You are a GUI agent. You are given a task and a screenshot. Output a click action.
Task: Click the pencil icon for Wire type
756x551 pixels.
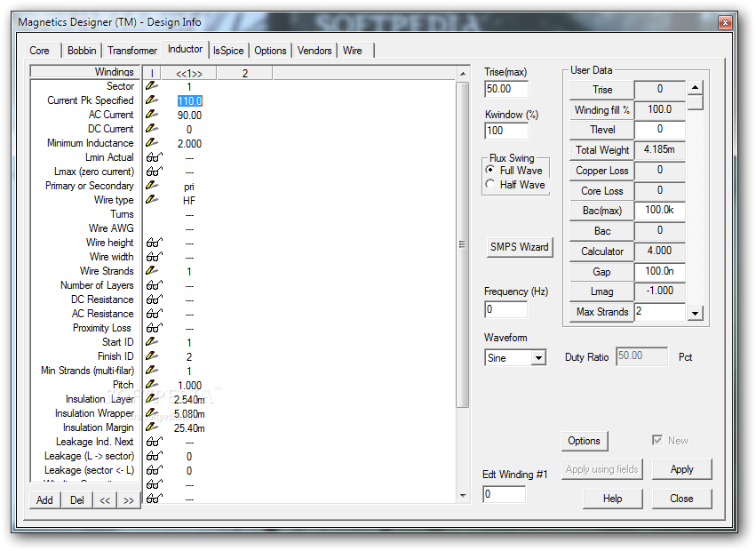152,199
